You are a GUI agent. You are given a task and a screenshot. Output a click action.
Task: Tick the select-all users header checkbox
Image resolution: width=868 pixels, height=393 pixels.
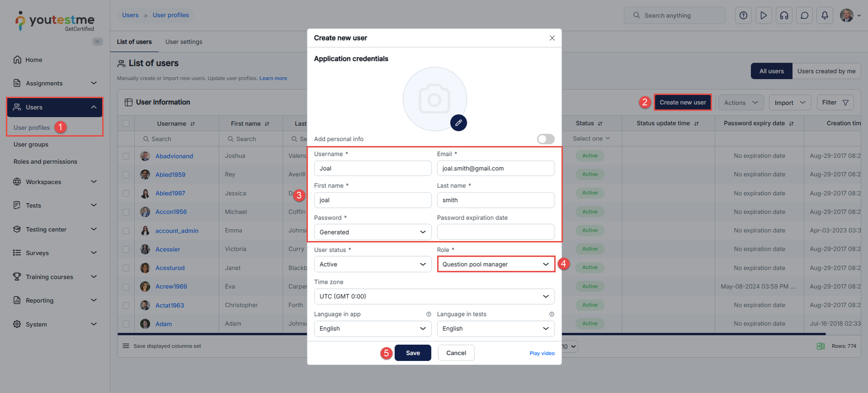pyautogui.click(x=126, y=123)
